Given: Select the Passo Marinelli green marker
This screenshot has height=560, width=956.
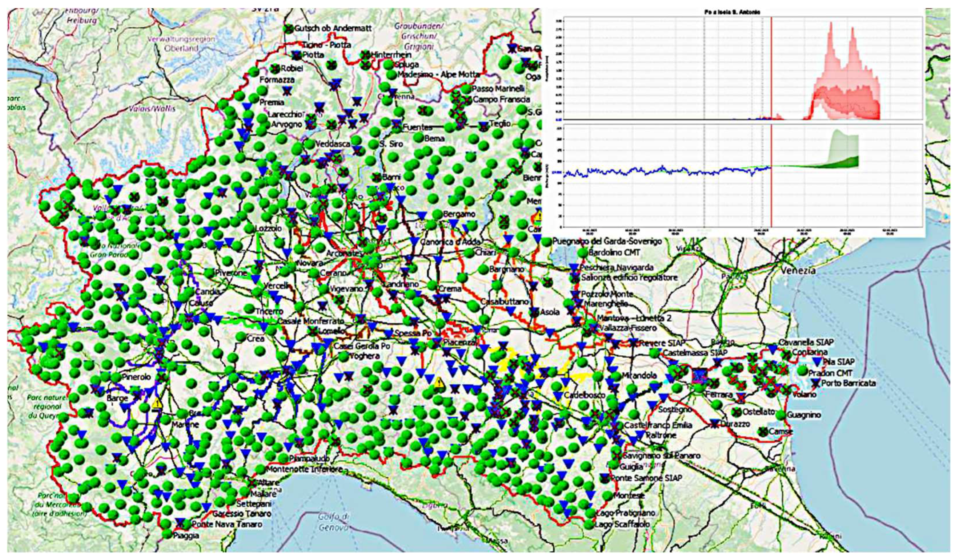Looking at the screenshot, I should (x=466, y=89).
